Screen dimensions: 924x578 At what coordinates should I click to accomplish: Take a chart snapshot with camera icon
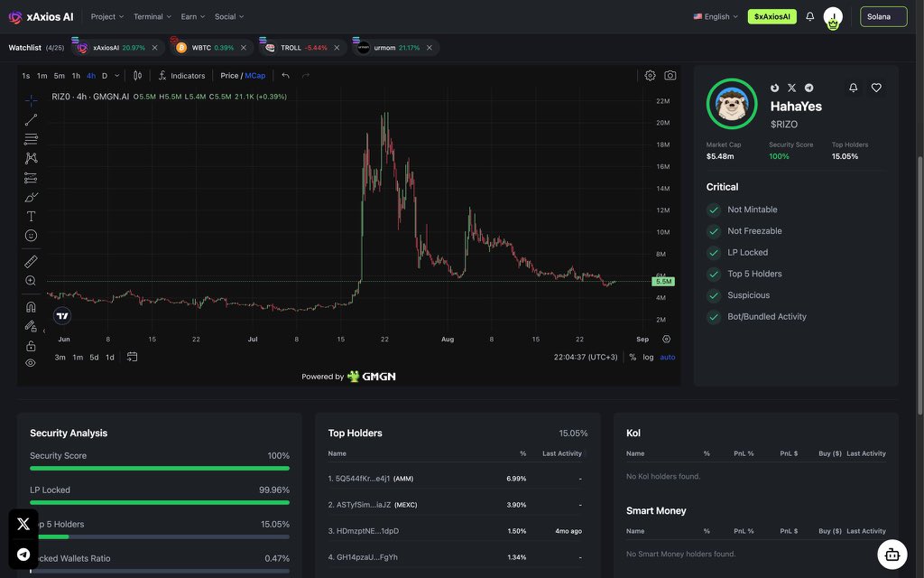670,76
